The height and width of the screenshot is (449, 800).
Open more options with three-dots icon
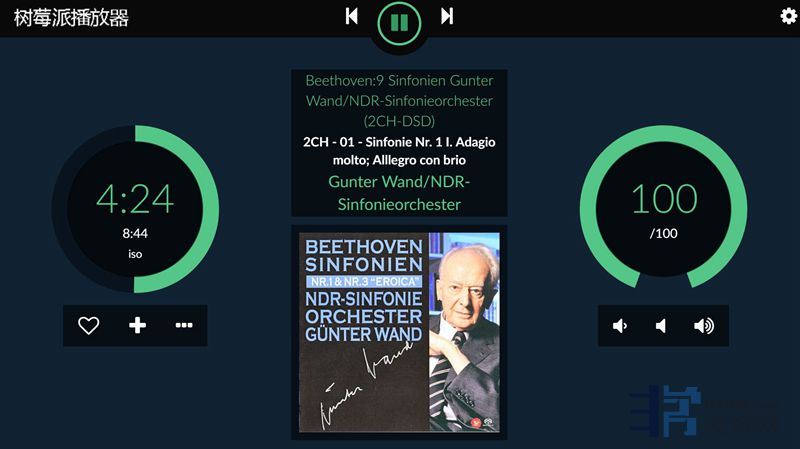(x=184, y=325)
